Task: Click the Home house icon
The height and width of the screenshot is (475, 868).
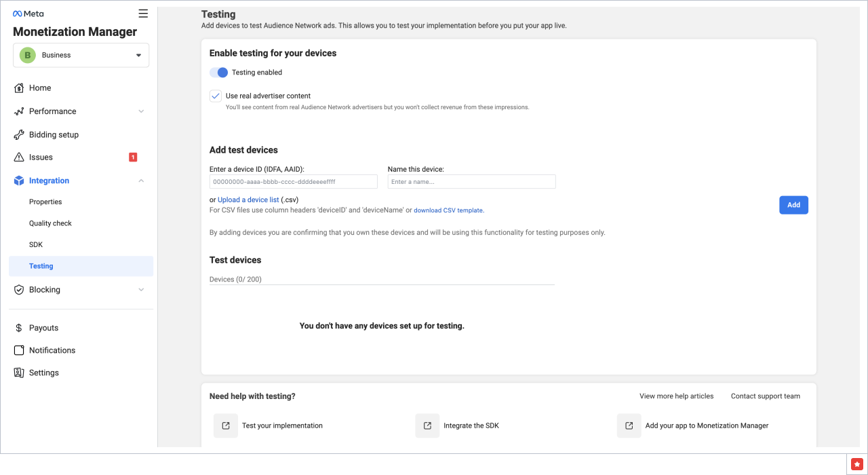Action: [x=19, y=88]
